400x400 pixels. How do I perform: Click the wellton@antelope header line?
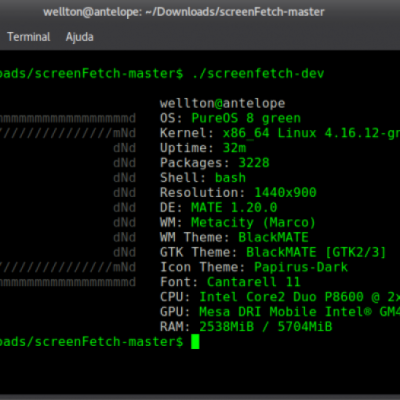pyautogui.click(x=222, y=103)
